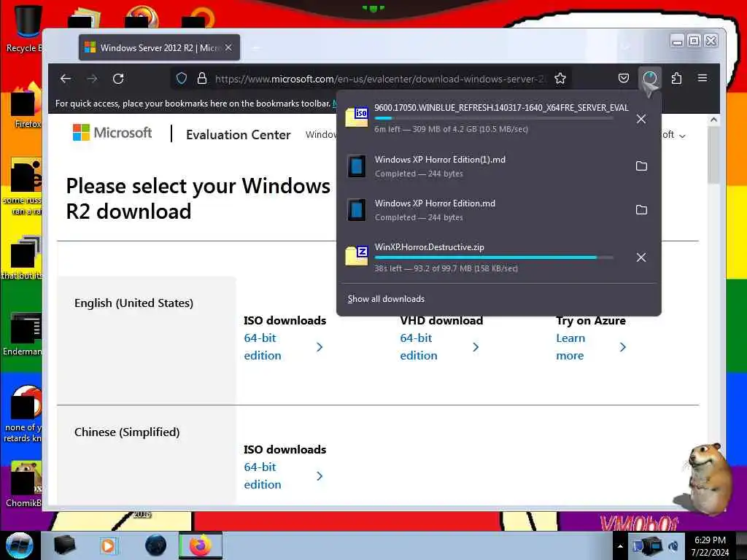Open the media player taskbar icon
This screenshot has width=747, height=560.
tap(109, 545)
